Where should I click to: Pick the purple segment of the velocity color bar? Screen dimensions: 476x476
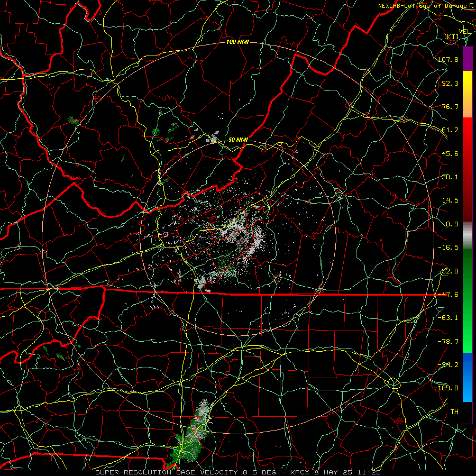[x=467, y=59]
